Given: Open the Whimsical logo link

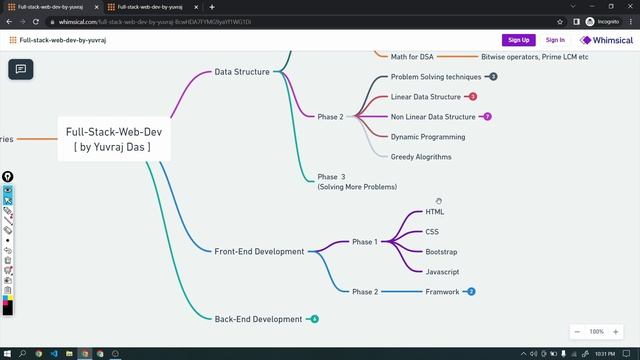Looking at the screenshot, I should (607, 40).
